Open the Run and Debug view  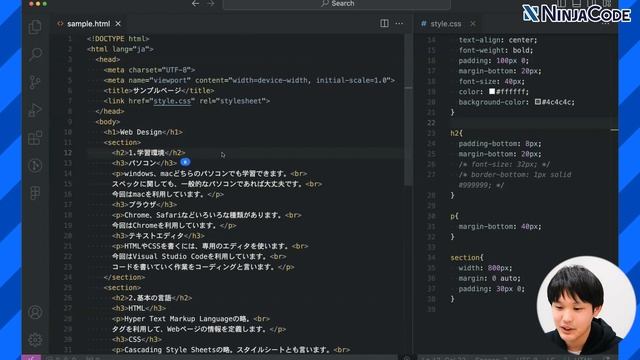(35, 110)
